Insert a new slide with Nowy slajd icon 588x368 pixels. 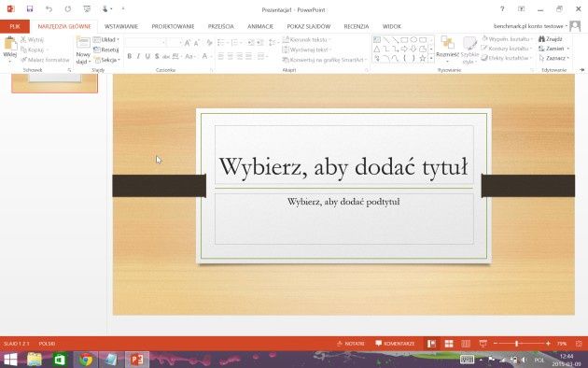[x=83, y=43]
